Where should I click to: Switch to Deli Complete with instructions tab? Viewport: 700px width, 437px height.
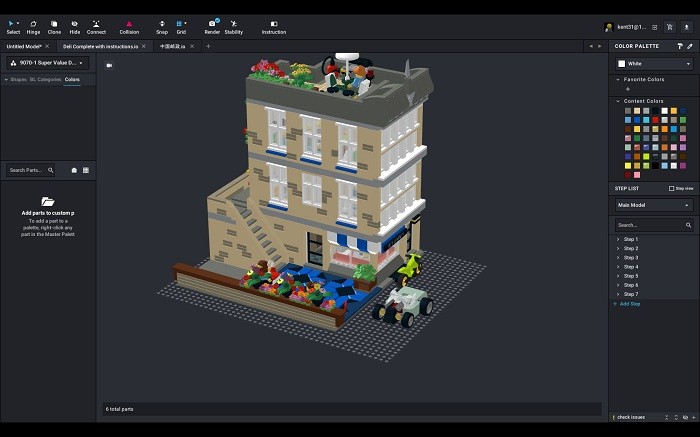[102, 46]
